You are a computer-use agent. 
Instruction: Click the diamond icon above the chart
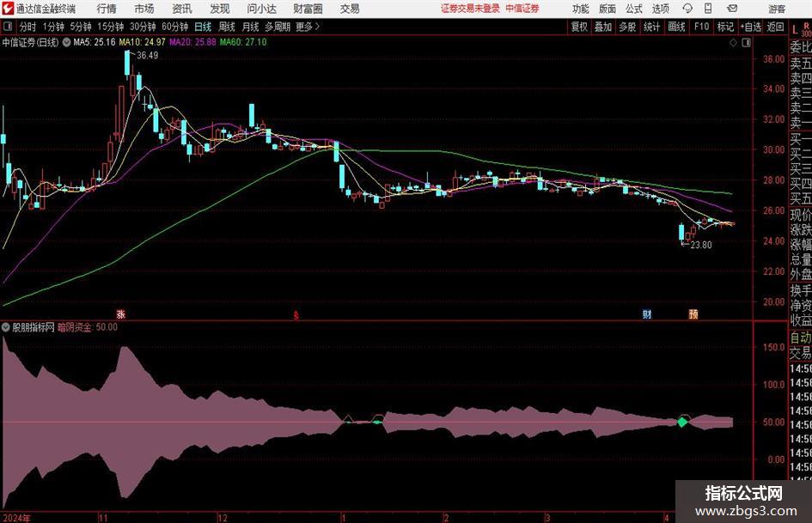coord(733,43)
